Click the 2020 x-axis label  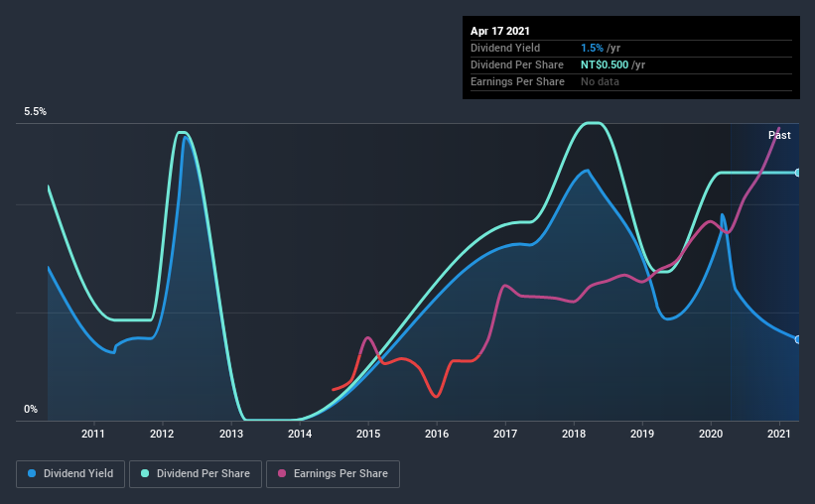coord(711,434)
